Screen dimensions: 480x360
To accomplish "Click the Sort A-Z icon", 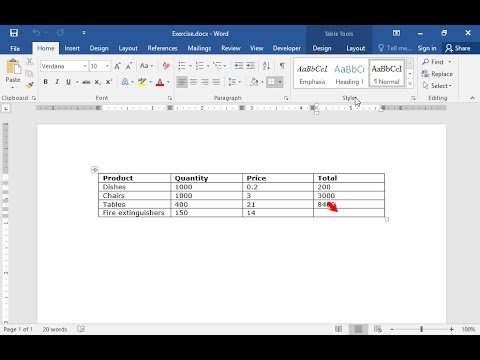I will [x=266, y=66].
